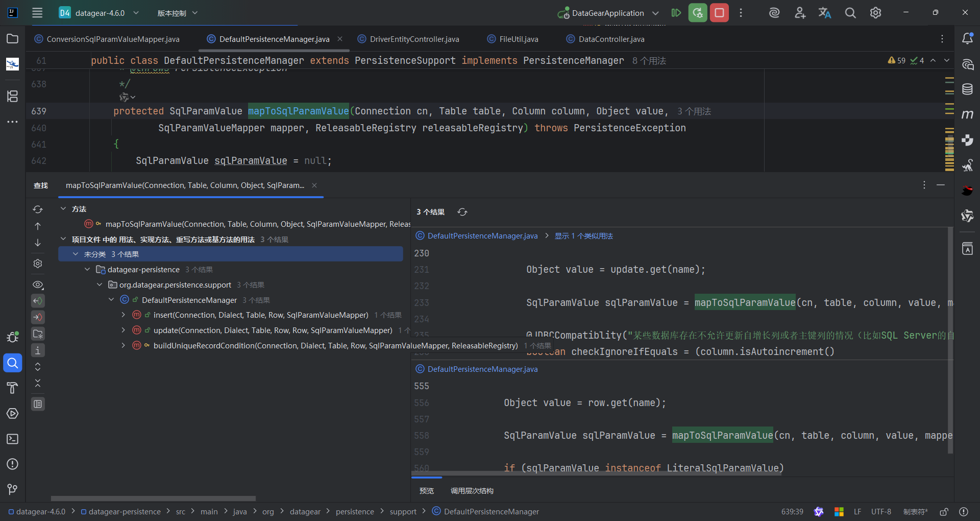The image size is (980, 521).
Task: Open the translation plugin icon
Action: (825, 13)
